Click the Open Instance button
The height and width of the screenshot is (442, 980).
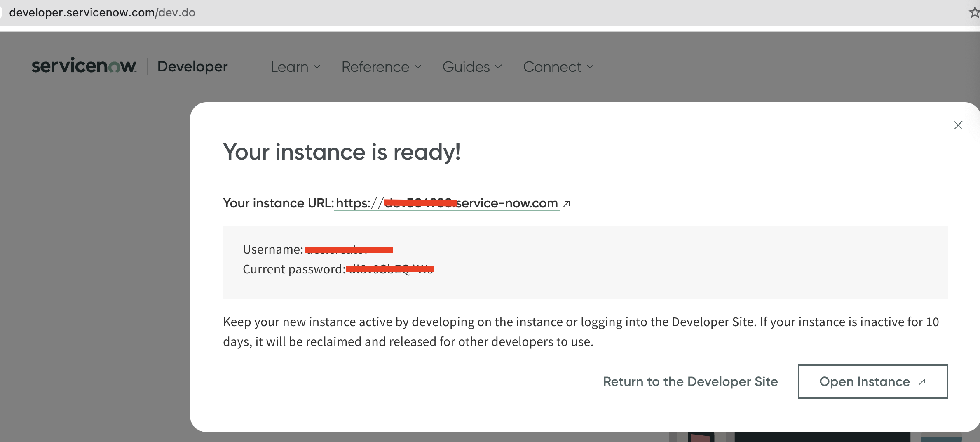tap(872, 382)
